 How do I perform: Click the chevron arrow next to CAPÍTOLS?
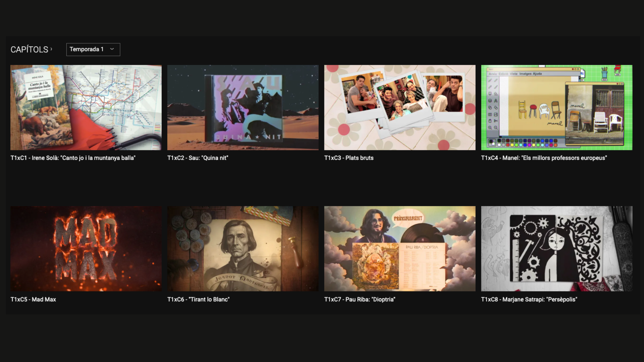point(51,49)
